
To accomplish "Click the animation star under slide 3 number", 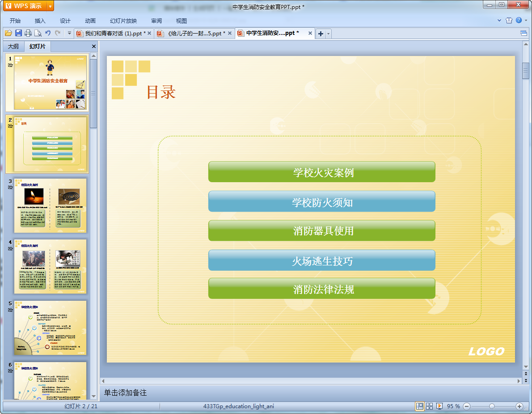I will (x=10, y=188).
